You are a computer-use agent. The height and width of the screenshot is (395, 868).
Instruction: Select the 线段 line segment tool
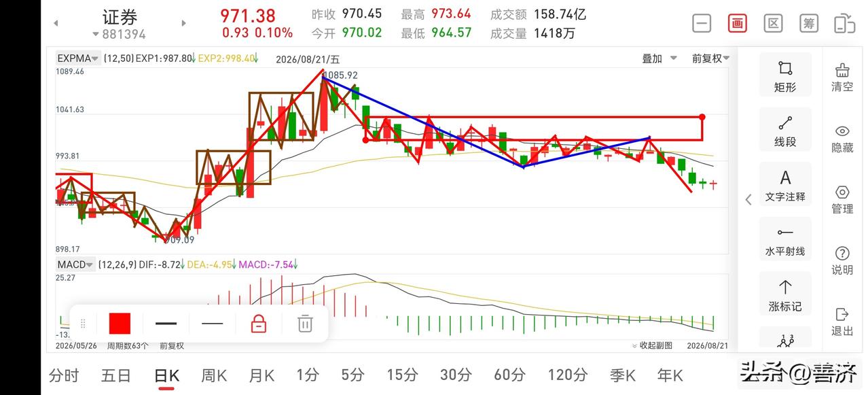click(x=785, y=131)
